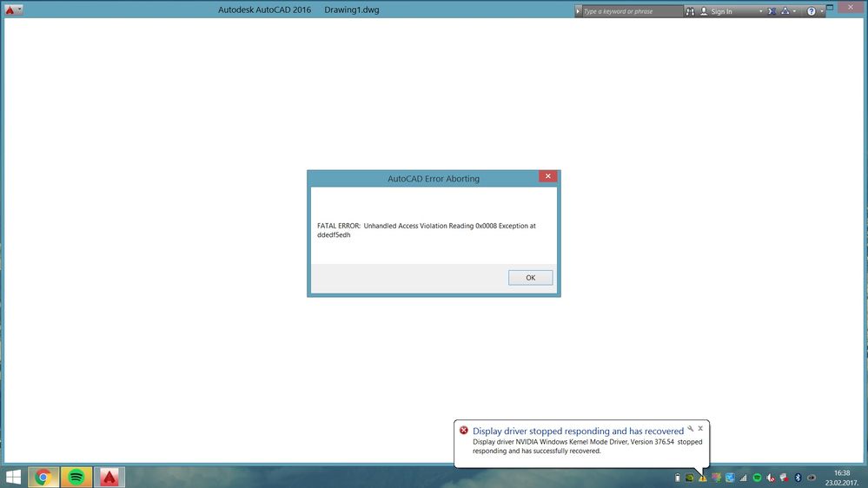Expand the Help dropdown arrow
The width and height of the screenshot is (868, 488).
click(x=822, y=11)
